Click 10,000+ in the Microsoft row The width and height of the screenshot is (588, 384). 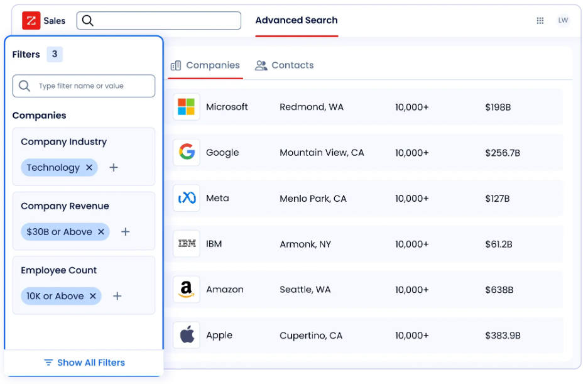tap(411, 107)
